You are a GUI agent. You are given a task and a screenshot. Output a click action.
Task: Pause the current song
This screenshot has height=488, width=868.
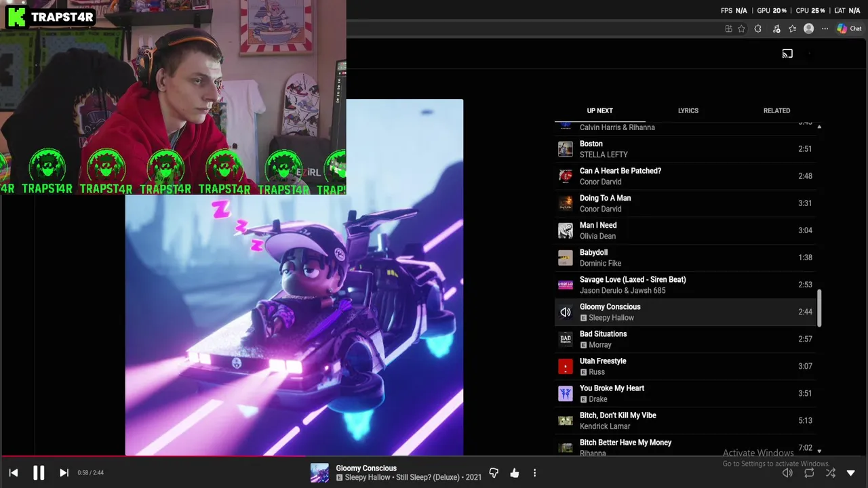coord(39,473)
